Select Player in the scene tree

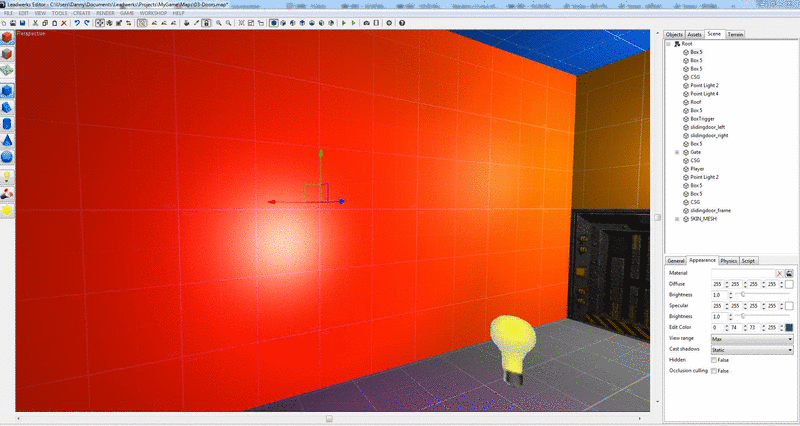click(x=697, y=169)
